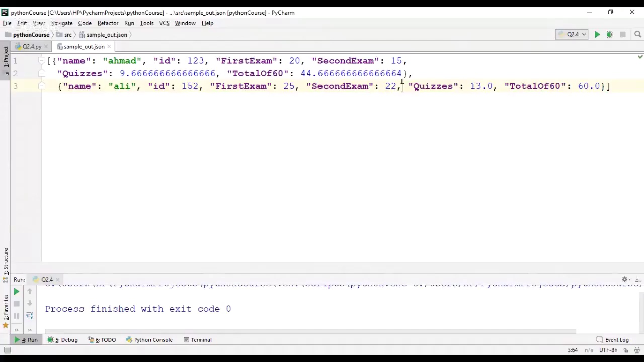Click the "ali" value on line 3
Screen dimensions: 644x362
point(122,86)
